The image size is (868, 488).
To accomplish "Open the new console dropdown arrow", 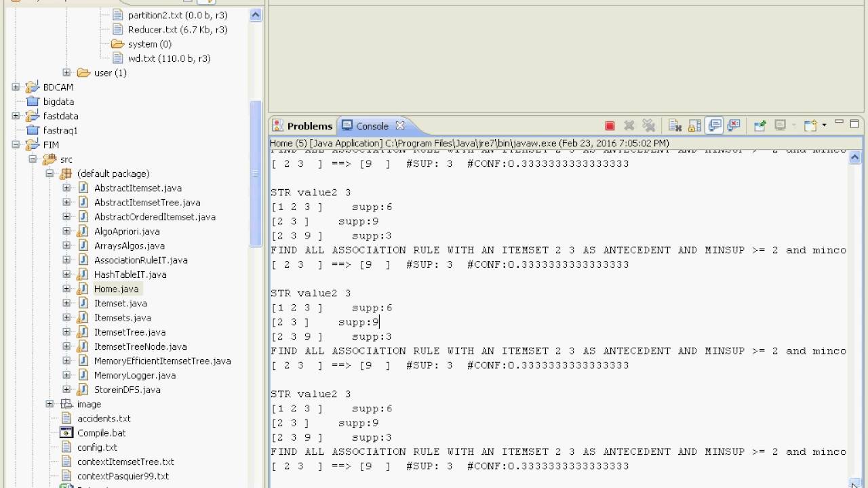I will [824, 125].
